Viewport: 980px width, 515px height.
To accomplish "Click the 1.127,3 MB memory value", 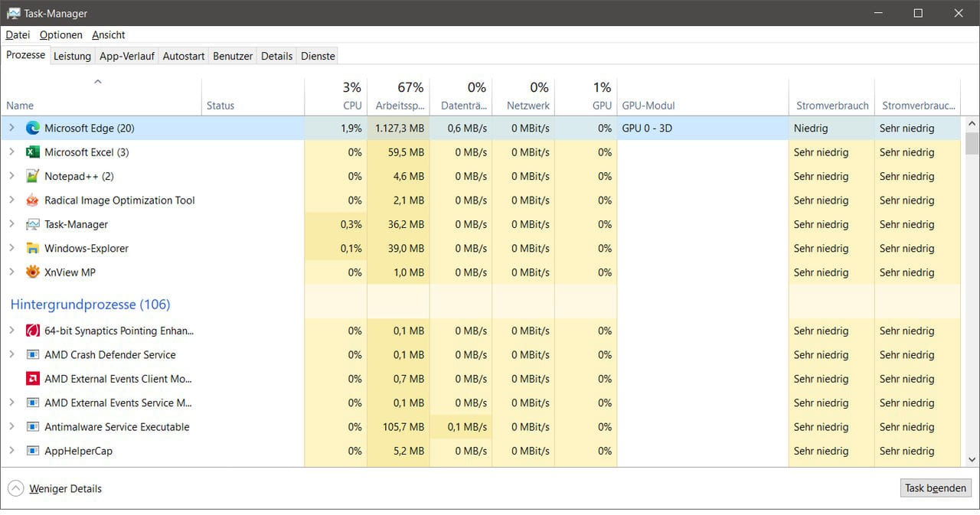I will point(399,128).
